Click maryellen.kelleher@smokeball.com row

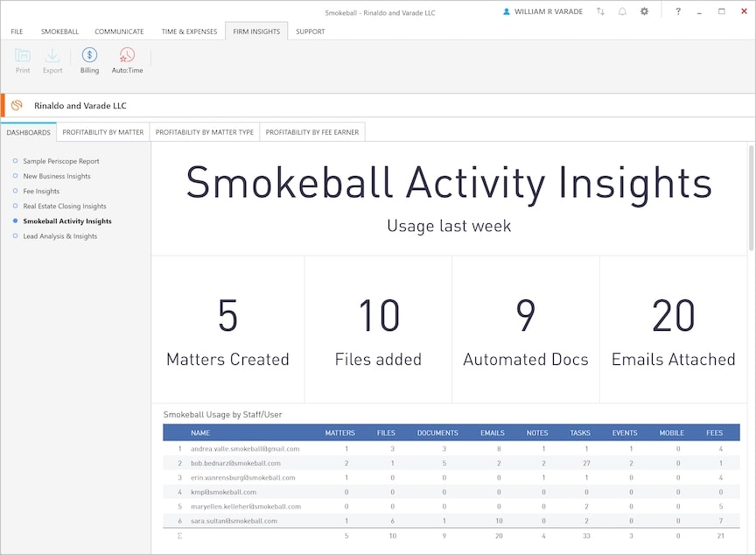click(451, 506)
